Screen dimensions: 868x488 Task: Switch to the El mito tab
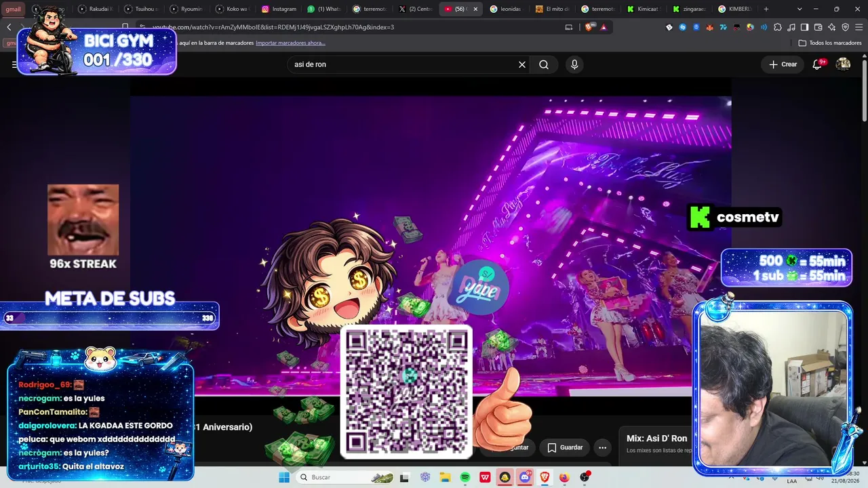pos(553,9)
